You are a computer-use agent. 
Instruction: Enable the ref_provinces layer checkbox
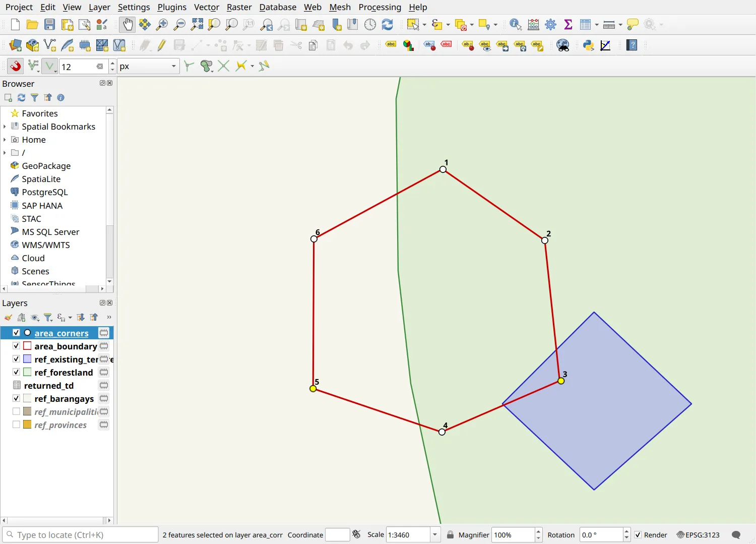tap(16, 425)
